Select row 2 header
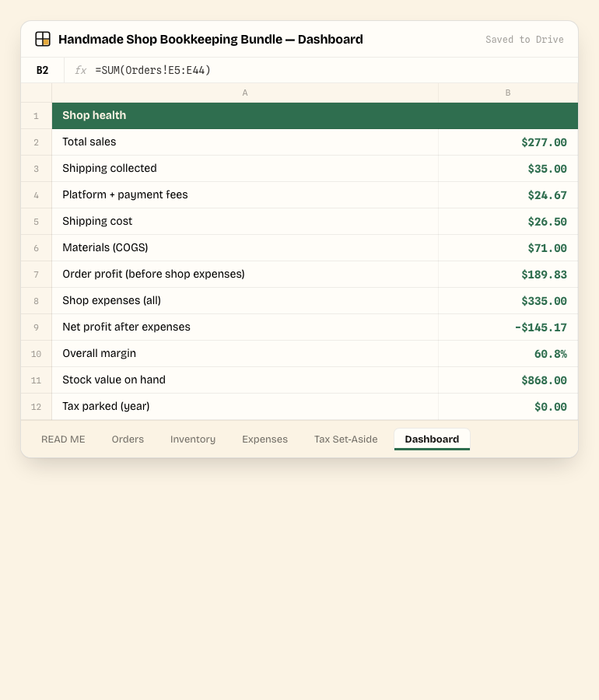The height and width of the screenshot is (700, 599). tap(36, 142)
